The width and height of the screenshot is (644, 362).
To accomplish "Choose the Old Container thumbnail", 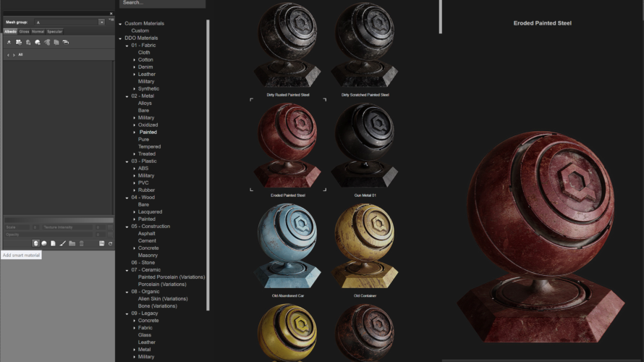I will [x=365, y=245].
